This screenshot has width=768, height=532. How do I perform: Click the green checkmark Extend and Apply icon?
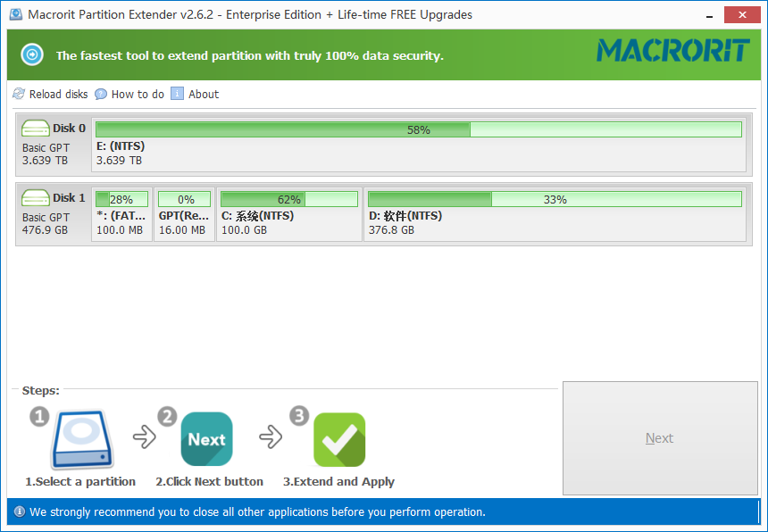339,439
